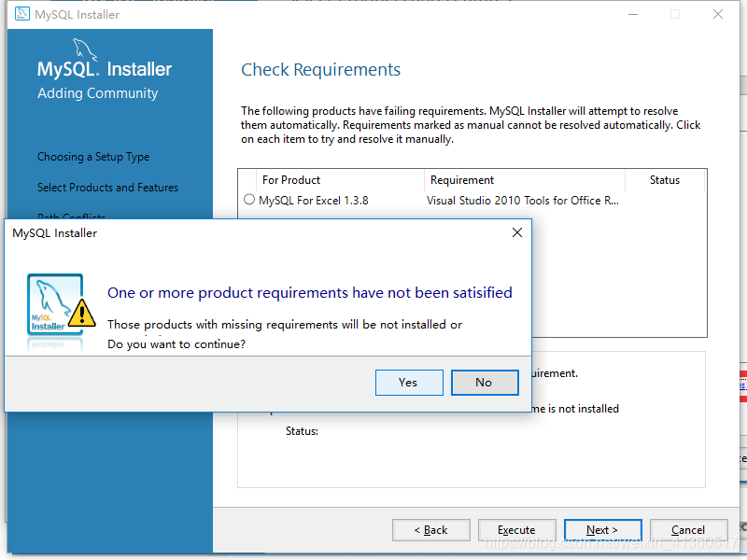Click the < Back button
Screen dimensions: 747x560
[x=431, y=530]
